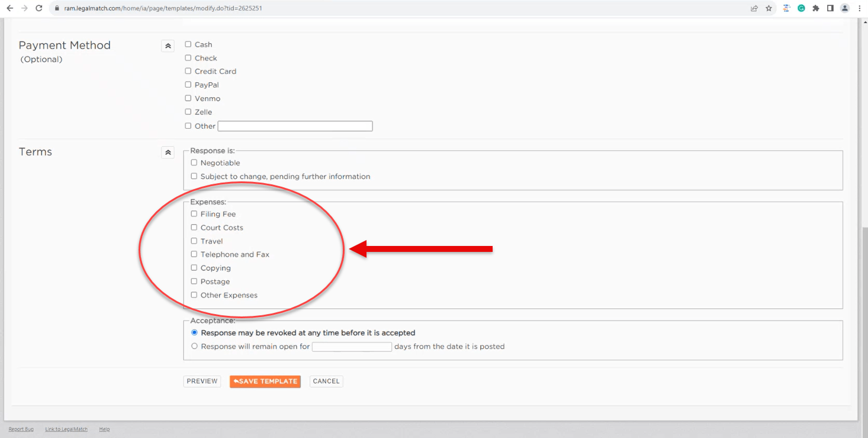The height and width of the screenshot is (438, 868).
Task: Click the share page icon in address bar
Action: coord(754,8)
